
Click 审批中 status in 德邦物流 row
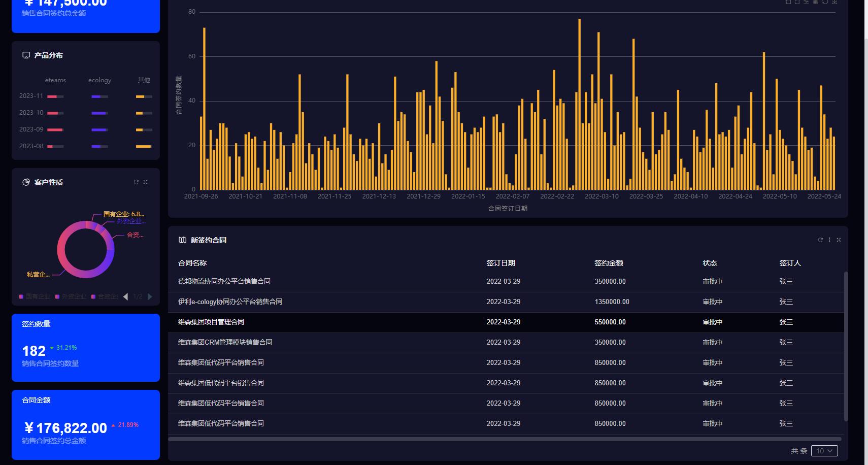(x=713, y=281)
